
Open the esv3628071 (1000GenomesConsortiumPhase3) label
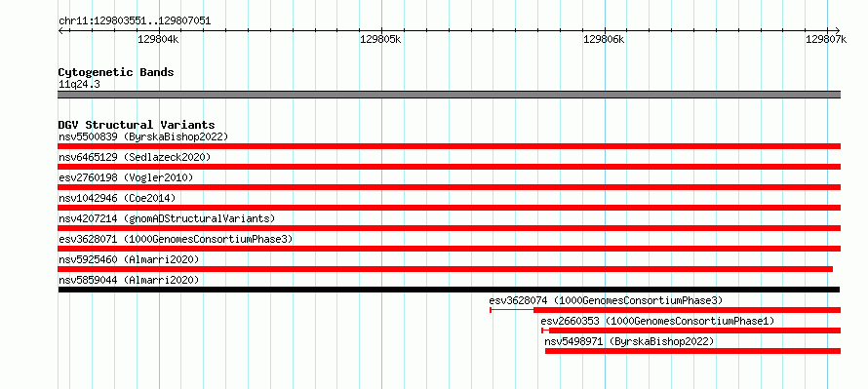[176, 239]
